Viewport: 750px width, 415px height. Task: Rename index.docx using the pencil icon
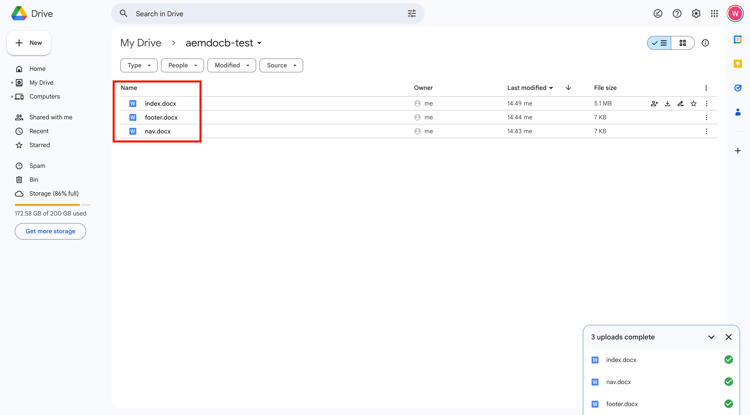680,103
